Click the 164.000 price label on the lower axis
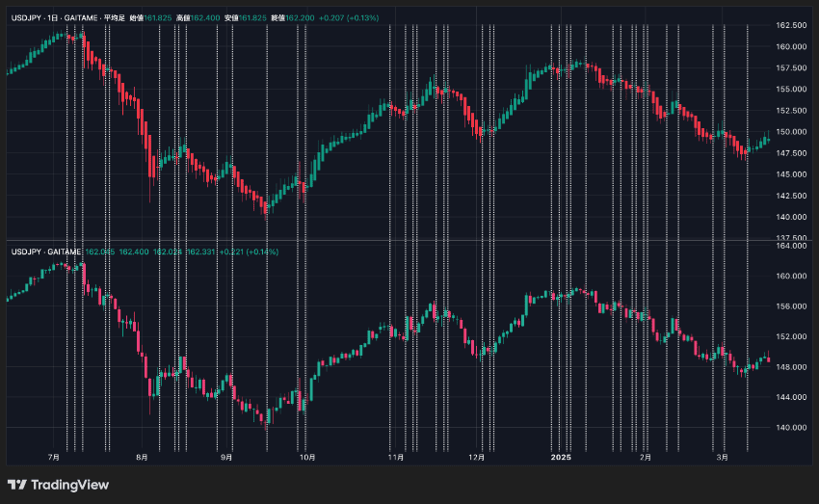 point(791,246)
